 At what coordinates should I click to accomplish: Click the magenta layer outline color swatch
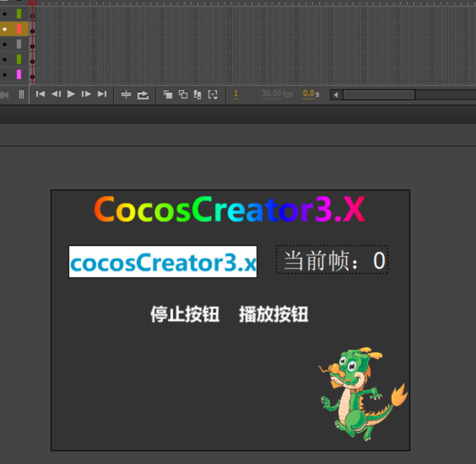[19, 74]
